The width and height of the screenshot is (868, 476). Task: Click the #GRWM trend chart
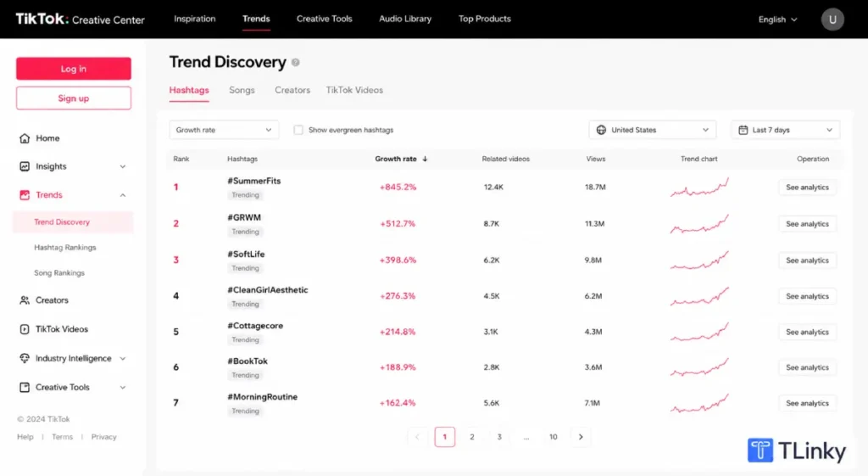(x=699, y=224)
